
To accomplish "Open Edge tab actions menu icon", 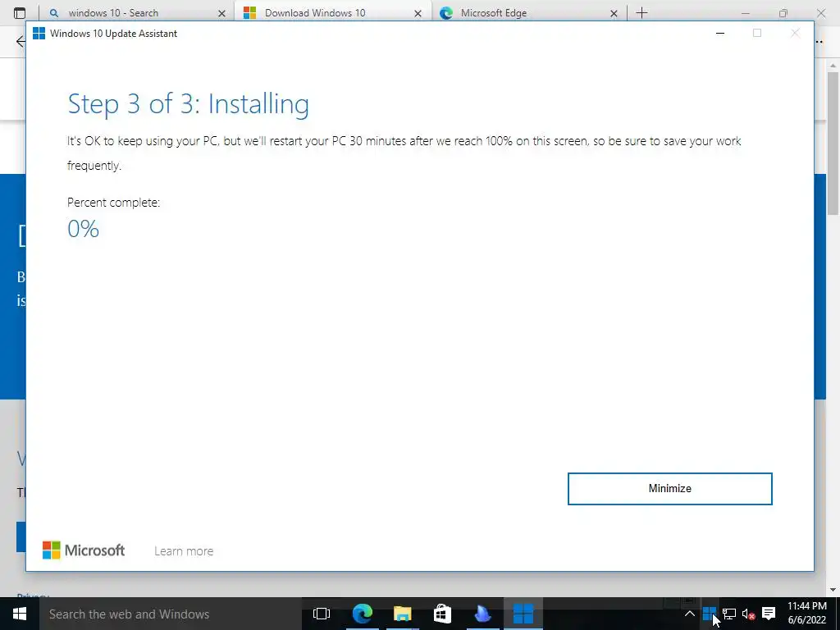I will [20, 13].
